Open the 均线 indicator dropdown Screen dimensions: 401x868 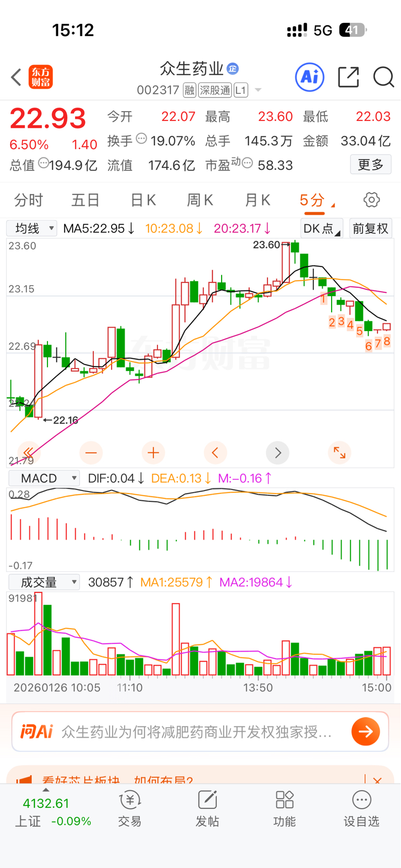pos(32,228)
